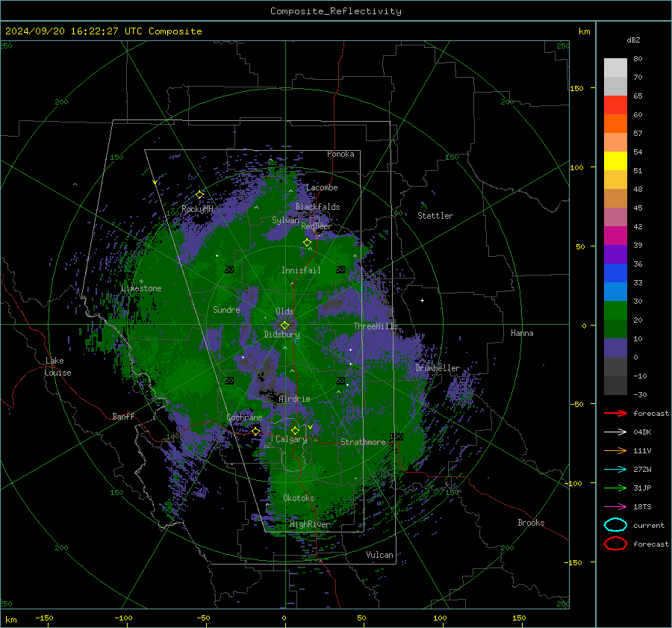Click the Ponoka city label

[x=340, y=154]
